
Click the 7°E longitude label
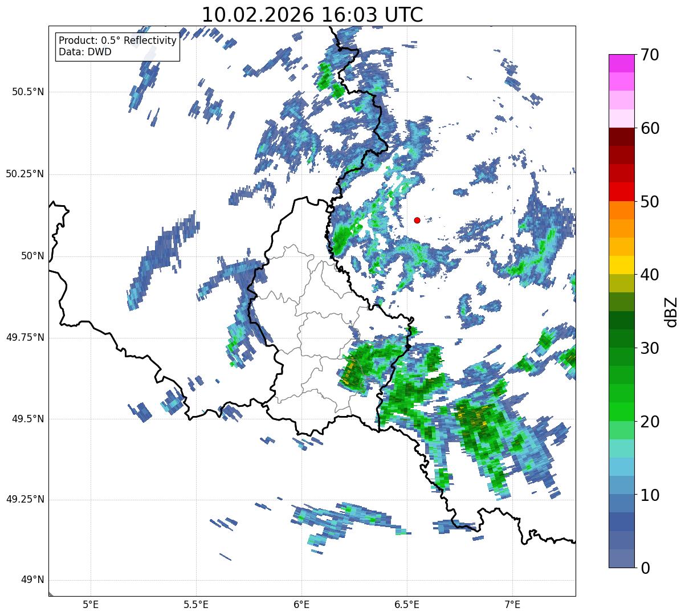tap(512, 604)
